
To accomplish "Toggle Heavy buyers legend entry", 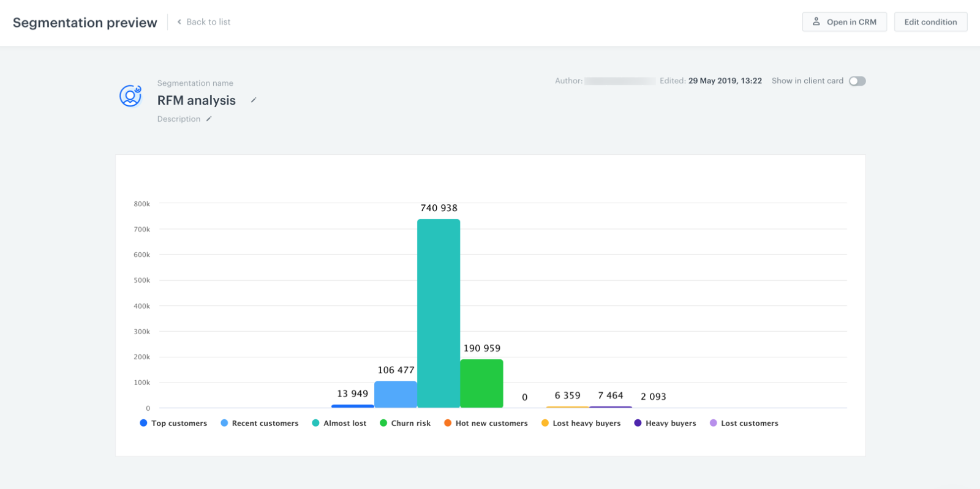I will [665, 423].
